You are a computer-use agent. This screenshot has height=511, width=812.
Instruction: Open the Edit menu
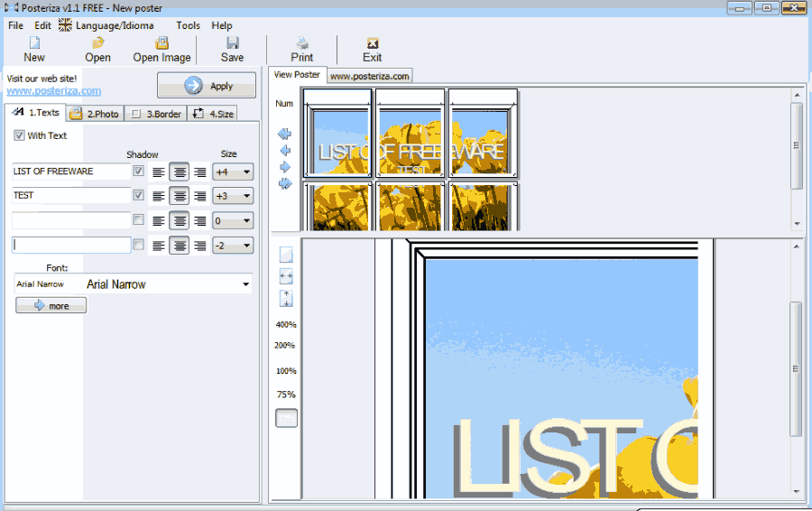click(42, 25)
